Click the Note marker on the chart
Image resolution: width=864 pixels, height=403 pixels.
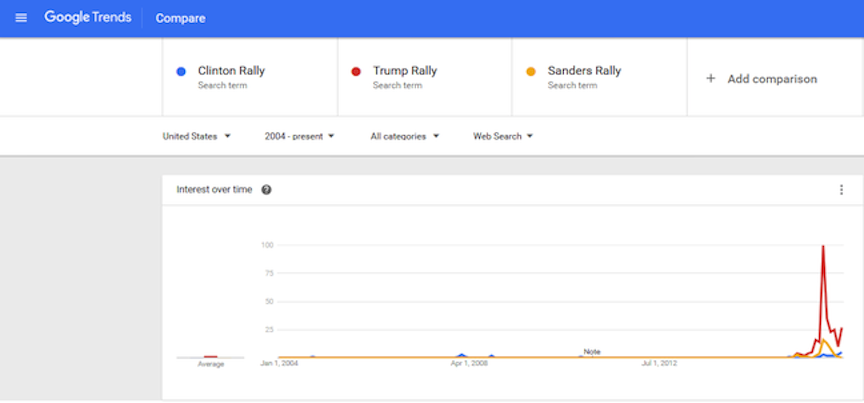coord(592,352)
